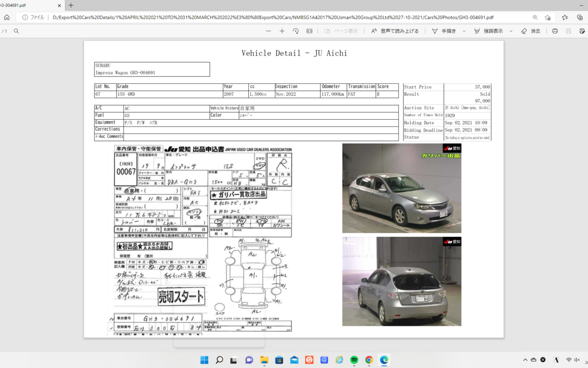Click the inspection value 'Nov. 2022'

[286, 94]
